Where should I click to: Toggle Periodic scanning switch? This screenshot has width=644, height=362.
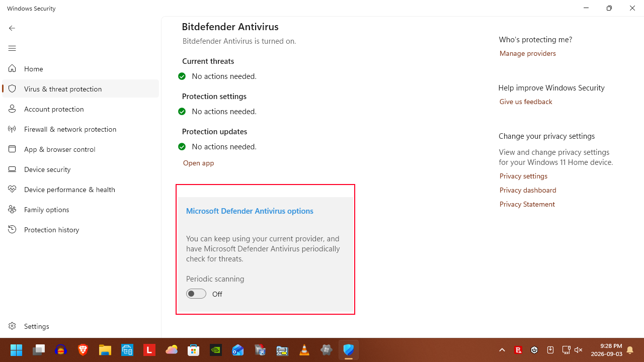tap(196, 294)
